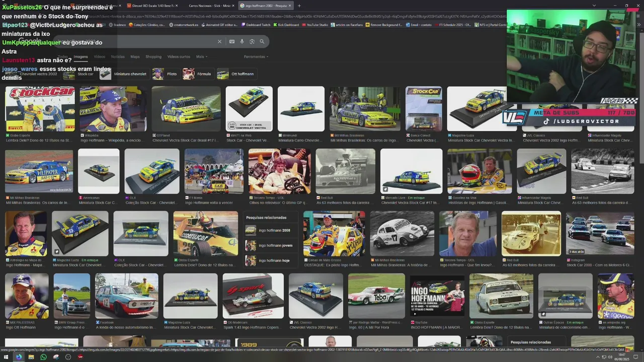Open the Facebook blue Beetle image result
644x362 pixels.
(x=126, y=296)
